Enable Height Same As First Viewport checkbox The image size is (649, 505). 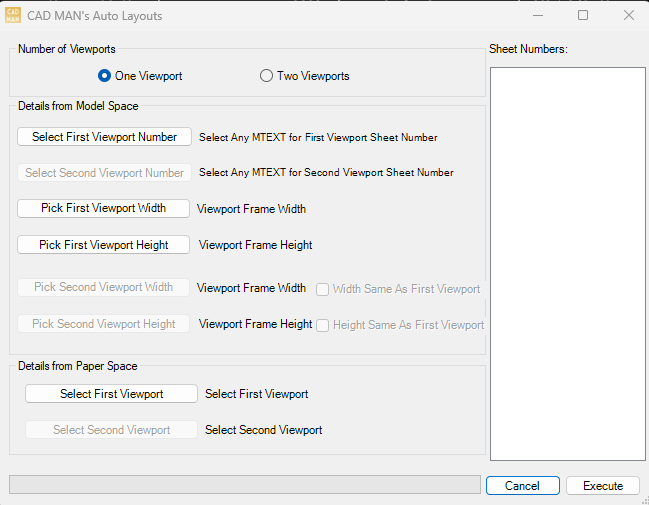coord(323,325)
